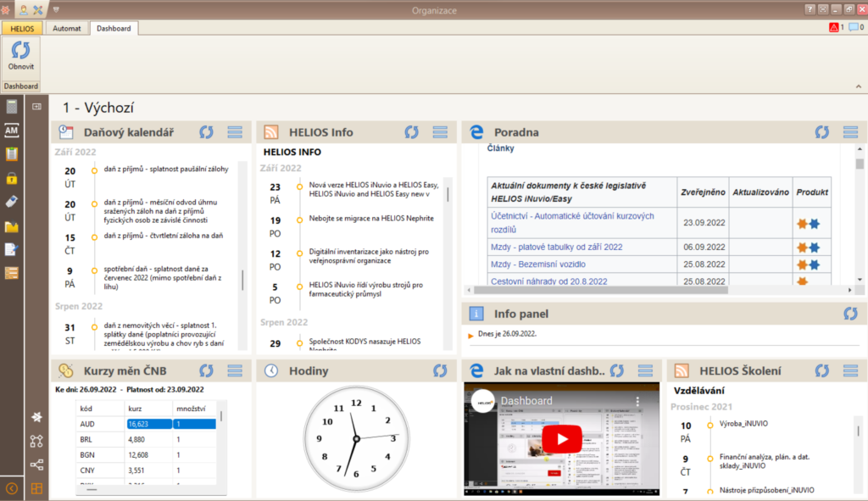Image resolution: width=868 pixels, height=501 pixels.
Task: Refresh the Poradna panel
Action: tap(822, 132)
